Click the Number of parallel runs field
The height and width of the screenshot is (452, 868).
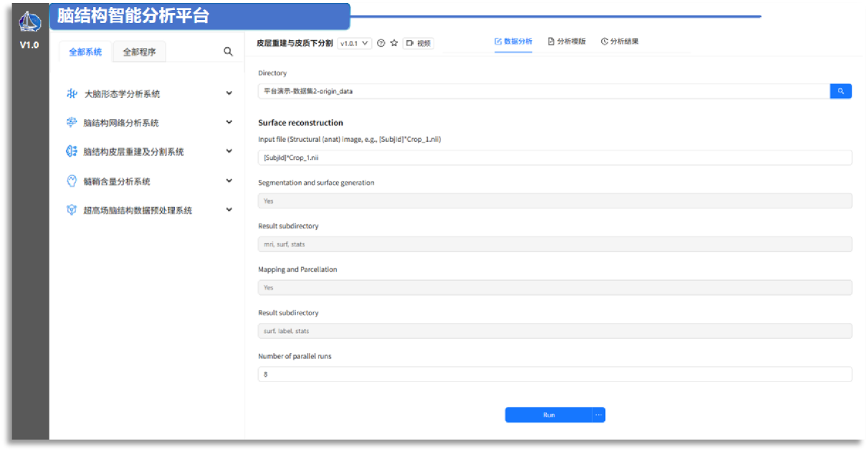[554, 374]
